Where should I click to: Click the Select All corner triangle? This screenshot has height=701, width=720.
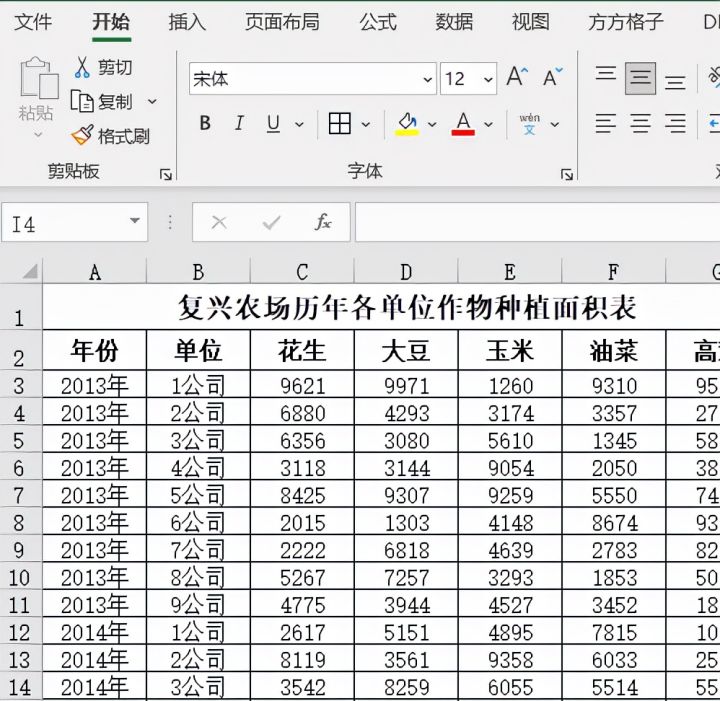(29, 271)
